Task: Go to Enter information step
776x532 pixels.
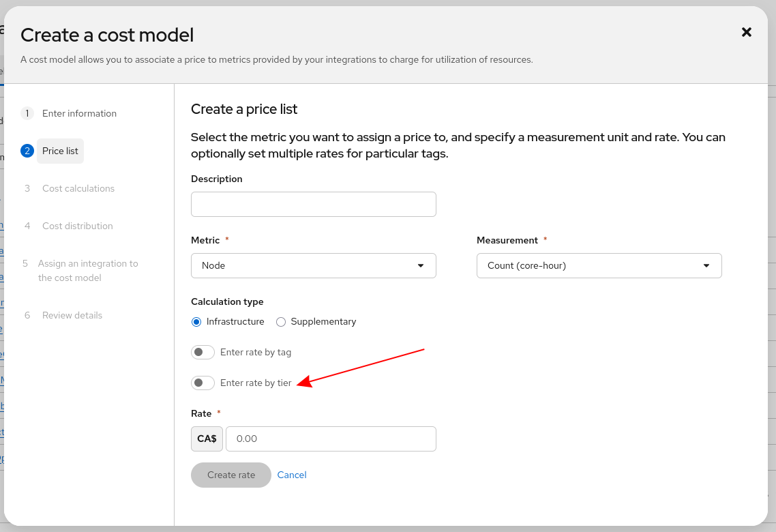Action: click(79, 113)
